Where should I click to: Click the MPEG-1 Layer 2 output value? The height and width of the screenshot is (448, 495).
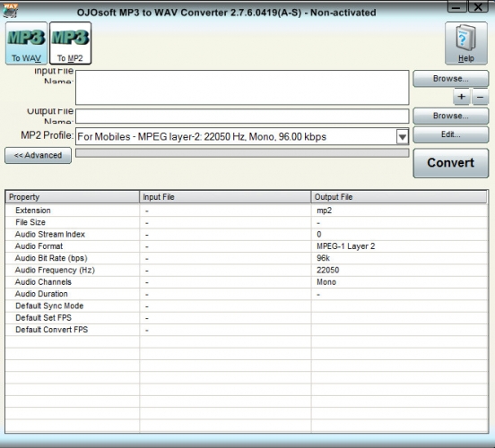(x=345, y=246)
